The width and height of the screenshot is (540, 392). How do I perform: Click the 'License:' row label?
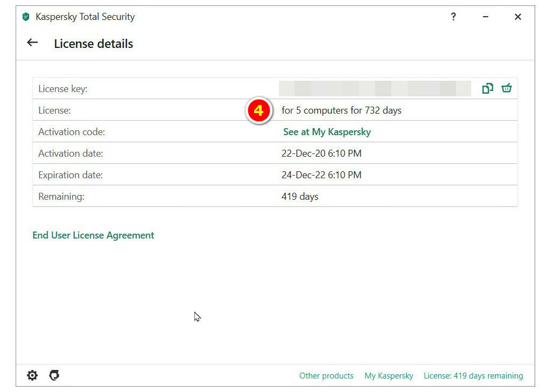[x=54, y=110]
